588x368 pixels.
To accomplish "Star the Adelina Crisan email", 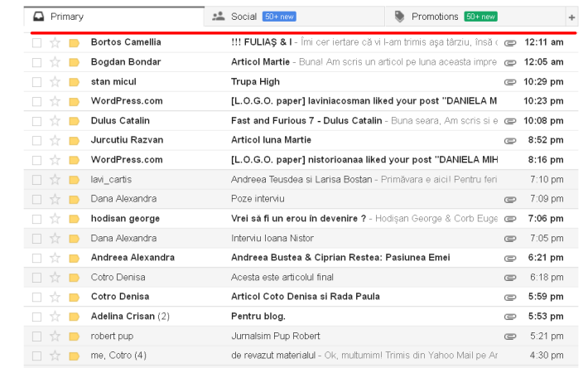I will (x=55, y=317).
